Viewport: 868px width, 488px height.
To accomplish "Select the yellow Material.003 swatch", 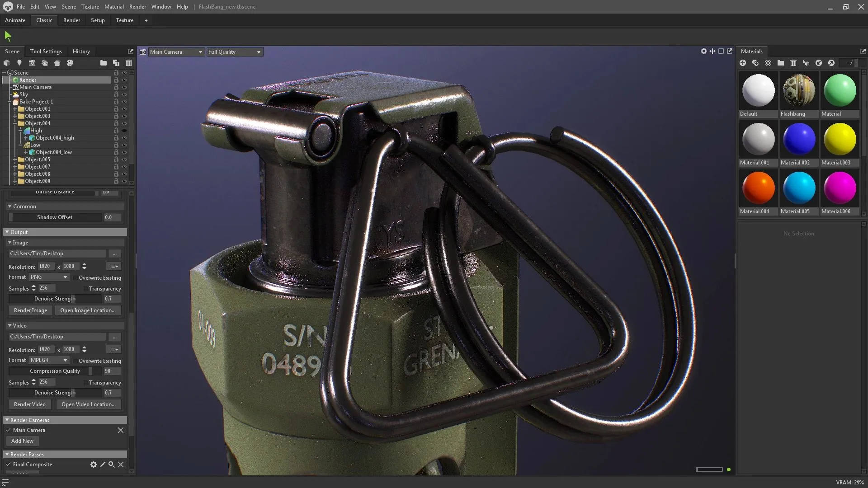I will pos(839,139).
